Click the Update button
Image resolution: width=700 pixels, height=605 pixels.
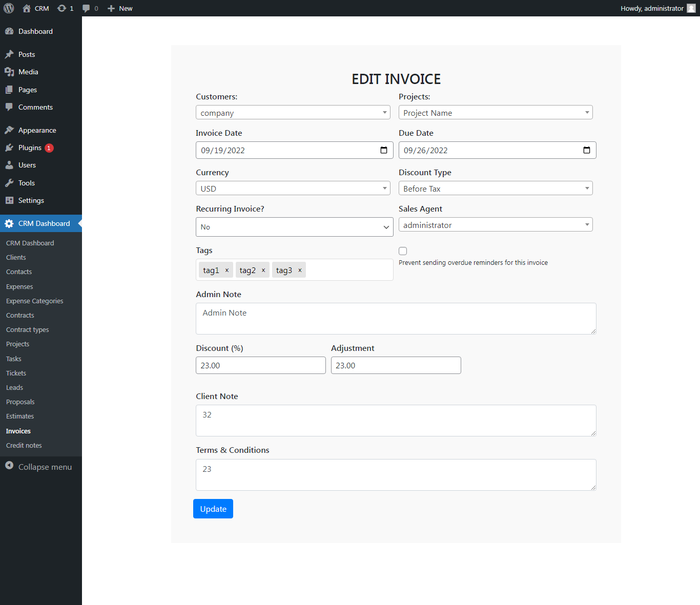pos(213,509)
